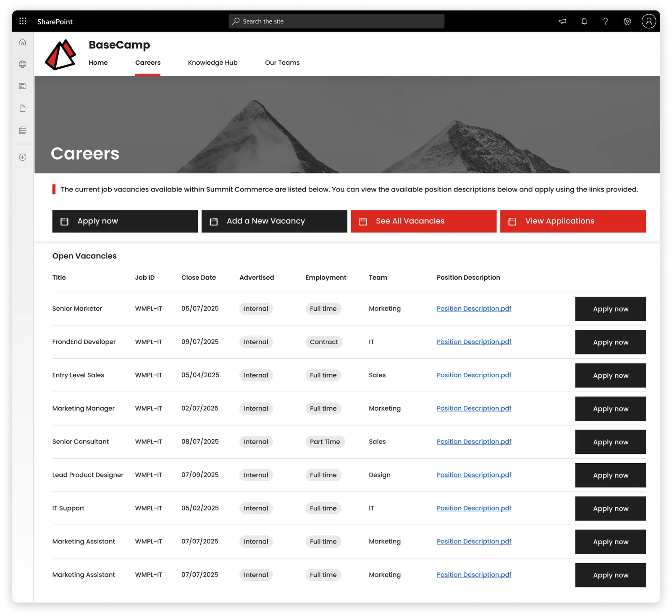Open Position Description.pdf for Senior Consultant
The image size is (672, 616).
tap(474, 441)
